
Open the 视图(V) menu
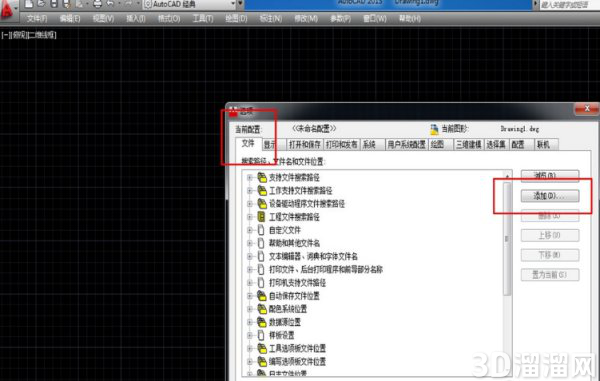coord(103,18)
